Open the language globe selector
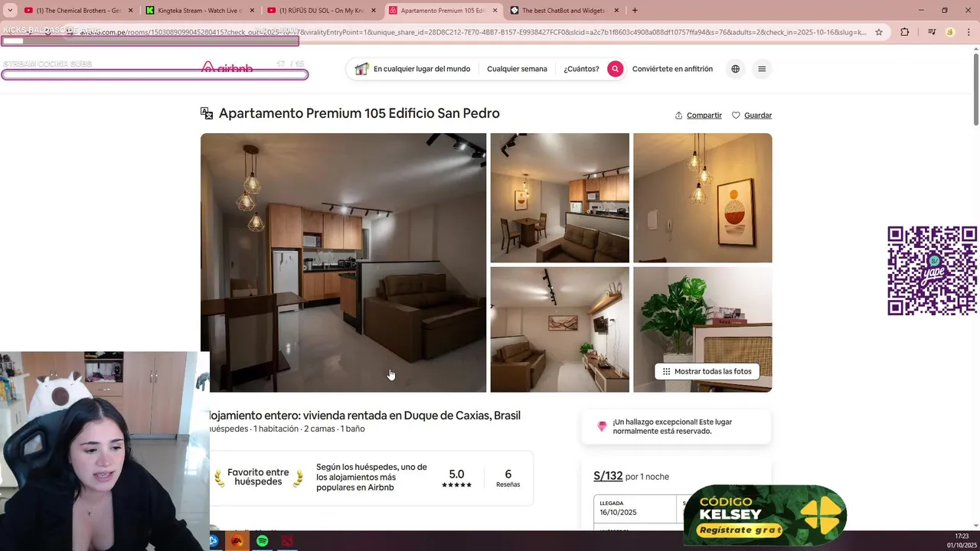 point(735,69)
